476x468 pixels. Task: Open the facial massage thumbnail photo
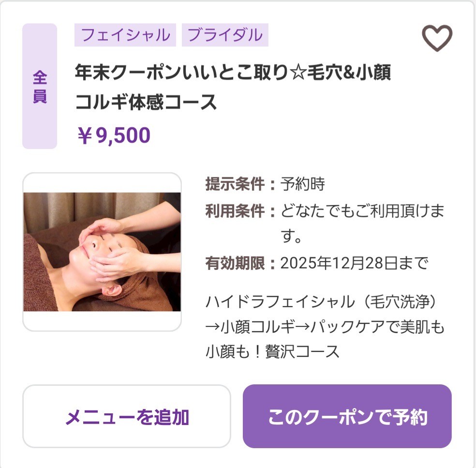pyautogui.click(x=102, y=252)
